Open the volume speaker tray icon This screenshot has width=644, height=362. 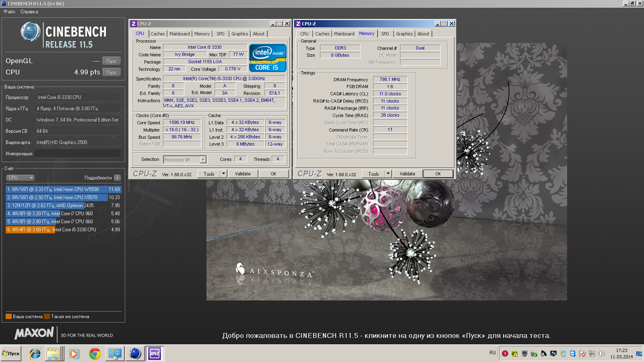point(602,354)
